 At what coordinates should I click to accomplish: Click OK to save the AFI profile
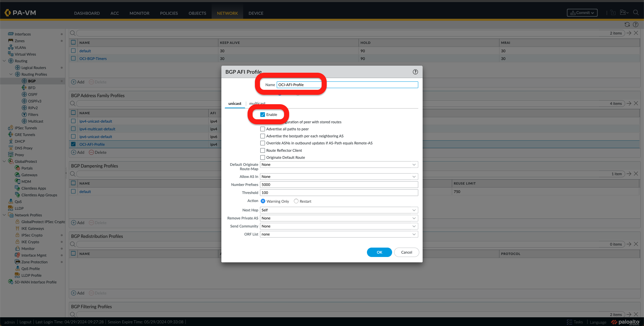[x=379, y=252]
